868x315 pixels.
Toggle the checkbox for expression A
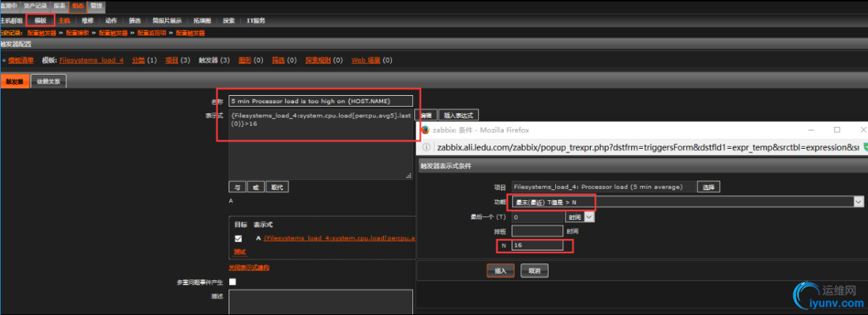pos(239,239)
